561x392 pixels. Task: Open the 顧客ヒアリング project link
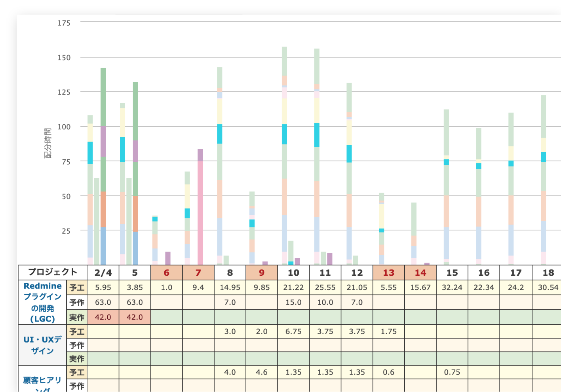click(42, 381)
